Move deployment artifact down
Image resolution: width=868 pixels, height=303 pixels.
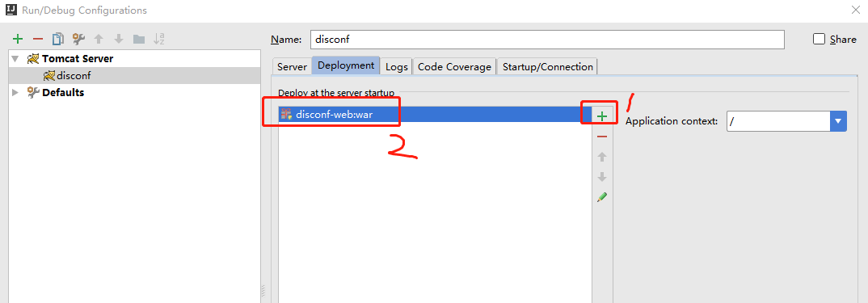[x=602, y=177]
